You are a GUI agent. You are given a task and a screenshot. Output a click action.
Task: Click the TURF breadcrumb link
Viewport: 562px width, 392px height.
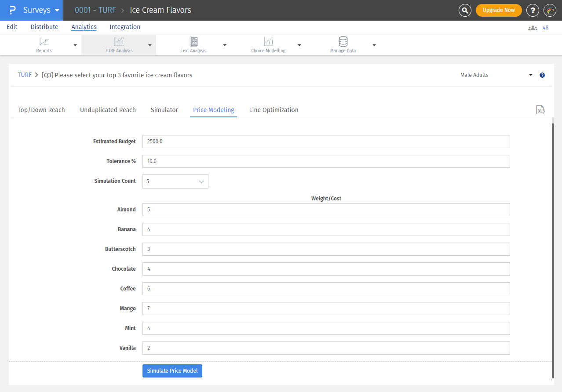click(x=25, y=75)
